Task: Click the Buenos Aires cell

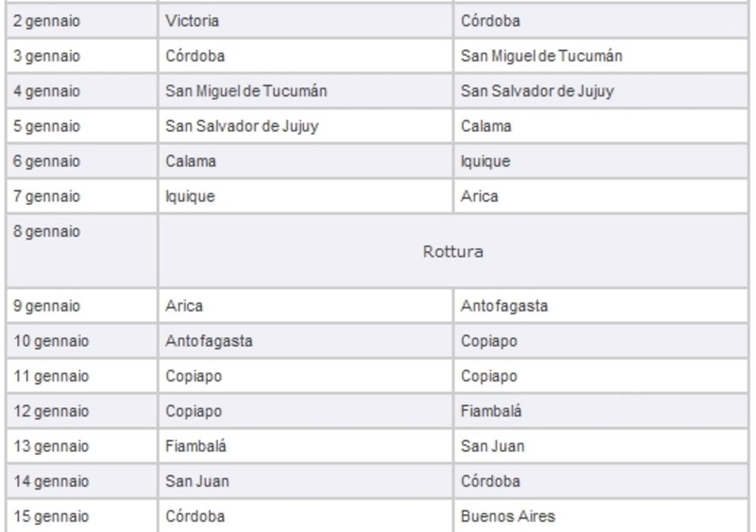Action: coord(499,517)
